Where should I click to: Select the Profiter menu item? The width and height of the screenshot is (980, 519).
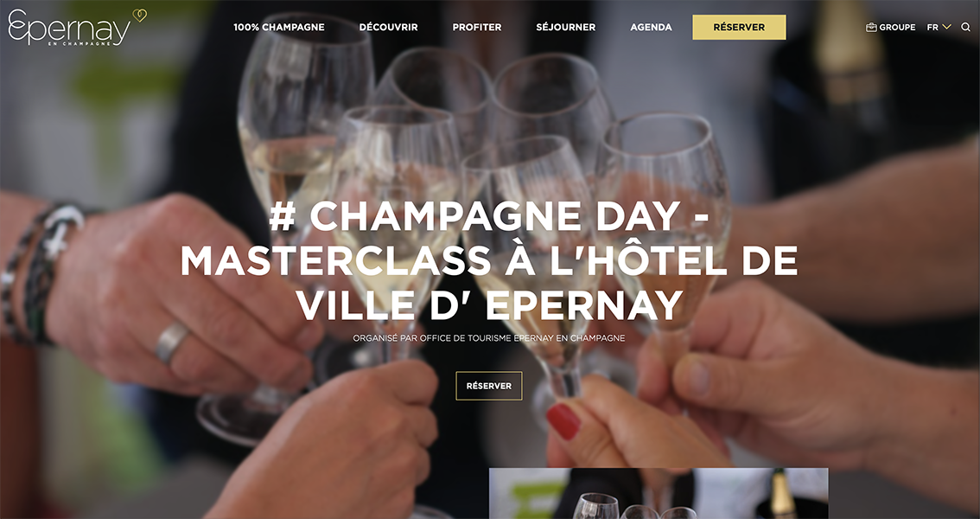pos(477,28)
